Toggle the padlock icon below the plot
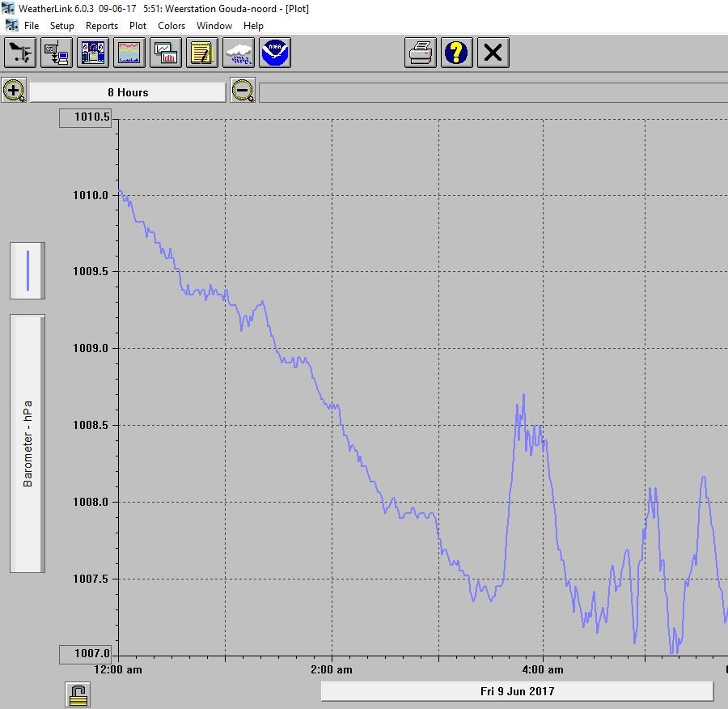The height and width of the screenshot is (709, 728). coord(78,694)
